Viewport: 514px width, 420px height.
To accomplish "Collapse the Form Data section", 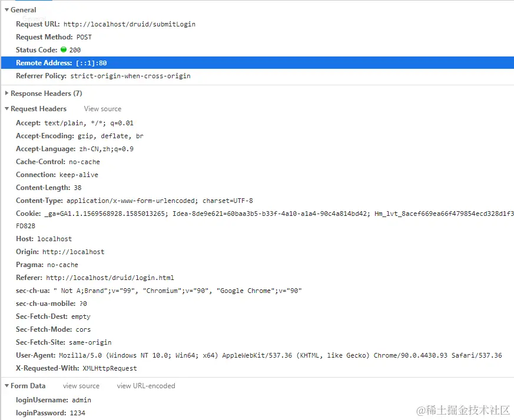I will coord(6,386).
